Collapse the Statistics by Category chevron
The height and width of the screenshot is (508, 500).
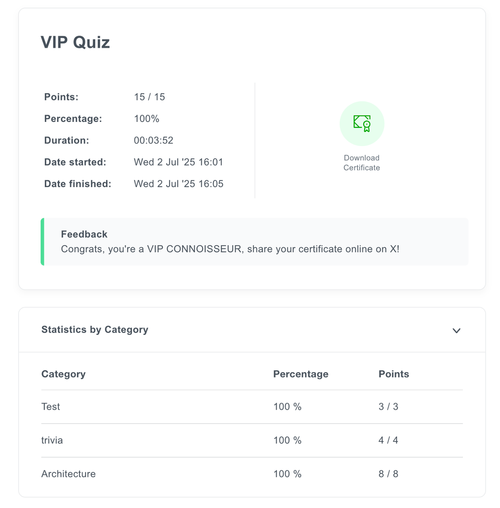(x=456, y=330)
